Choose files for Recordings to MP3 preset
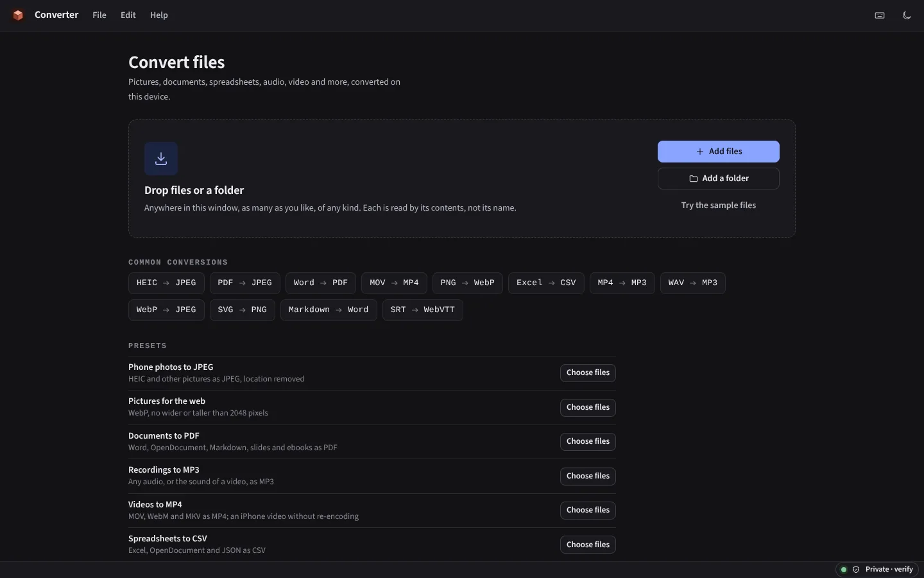 tap(588, 477)
